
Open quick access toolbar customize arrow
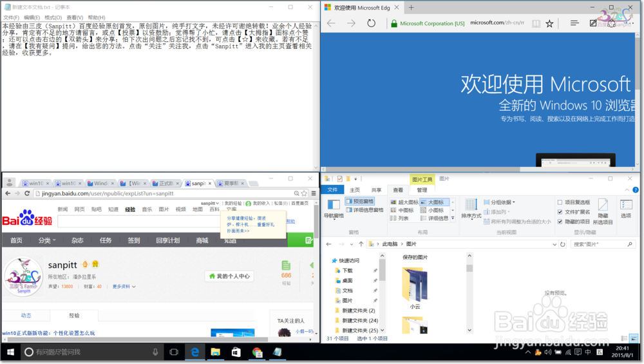point(355,178)
